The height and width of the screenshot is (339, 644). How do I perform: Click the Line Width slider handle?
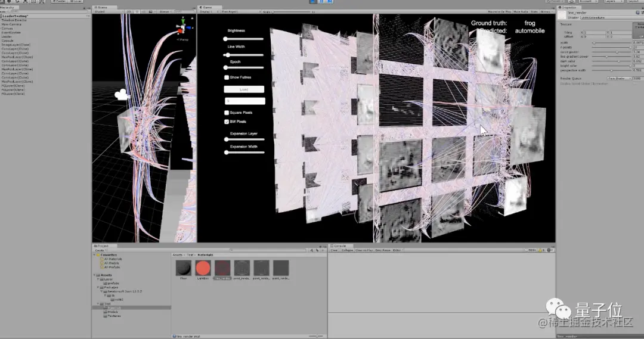[x=228, y=55]
